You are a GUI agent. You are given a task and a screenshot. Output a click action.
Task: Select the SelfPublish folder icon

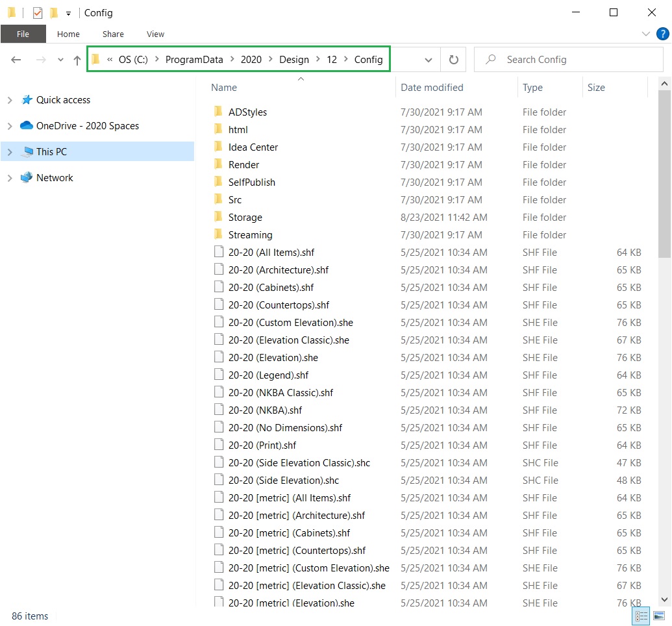pos(218,182)
